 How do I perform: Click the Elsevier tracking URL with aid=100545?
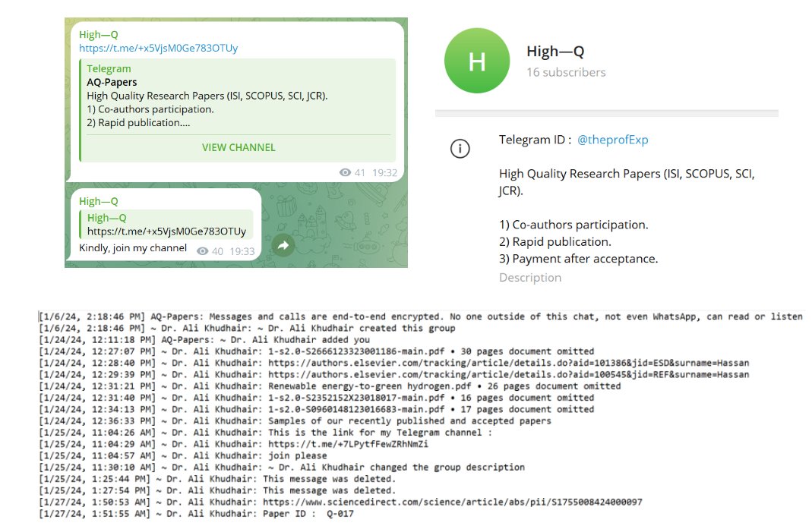508,374
